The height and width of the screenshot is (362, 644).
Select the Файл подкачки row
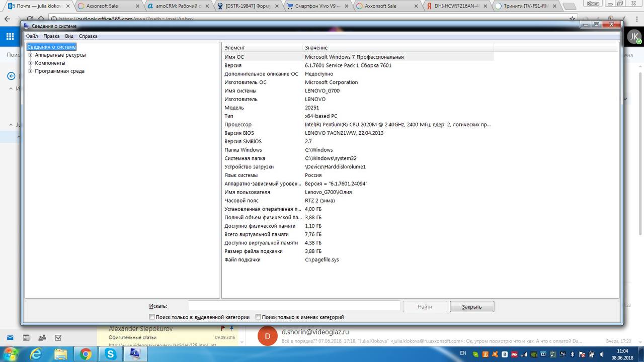[x=358, y=259]
